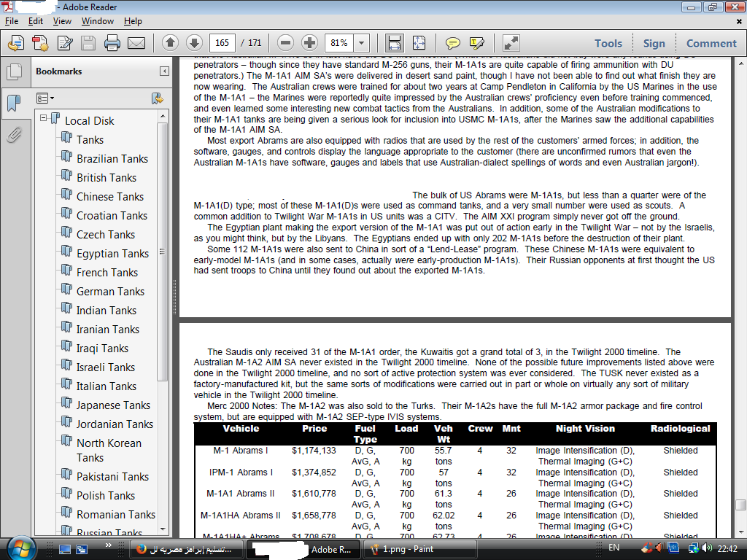Viewport: 747px width, 560px height.
Task: Open the Comment pane
Action: tap(711, 43)
